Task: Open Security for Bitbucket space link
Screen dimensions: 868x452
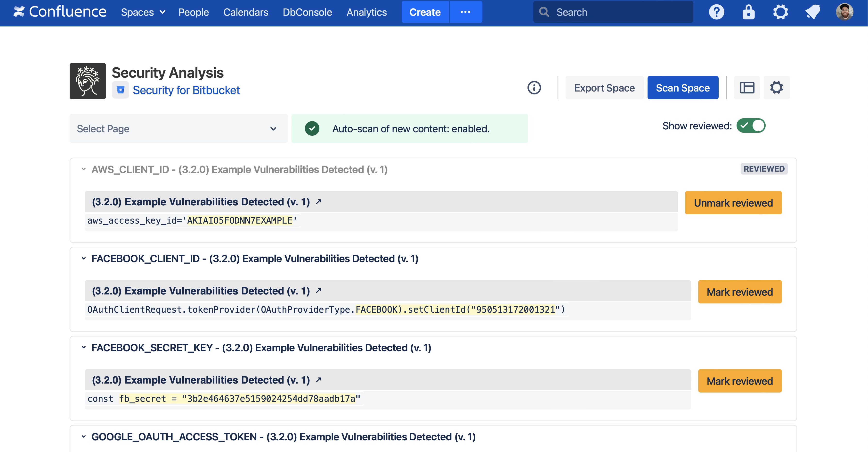Action: (x=186, y=90)
